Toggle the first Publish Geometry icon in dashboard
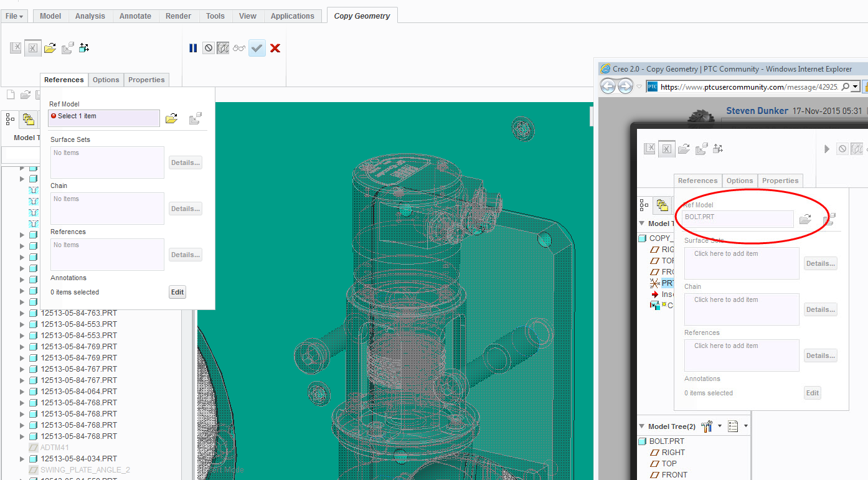Screen dimensions: 868x480 tap(16, 48)
